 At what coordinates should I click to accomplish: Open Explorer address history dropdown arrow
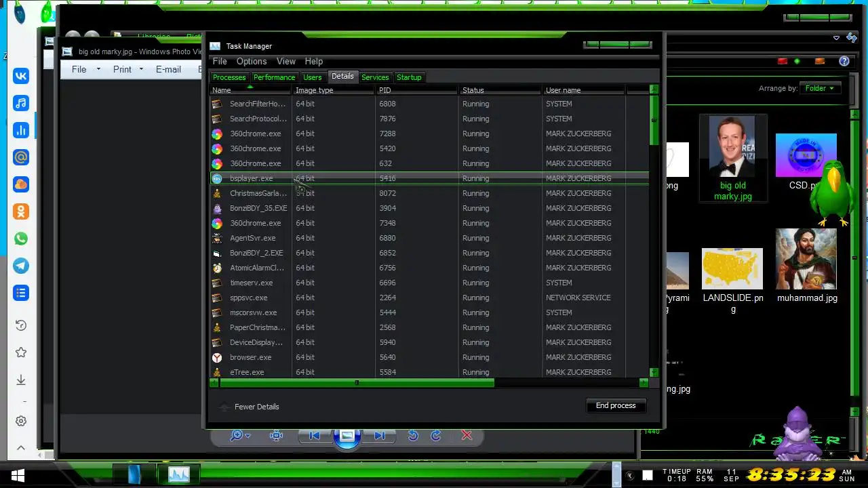836,38
